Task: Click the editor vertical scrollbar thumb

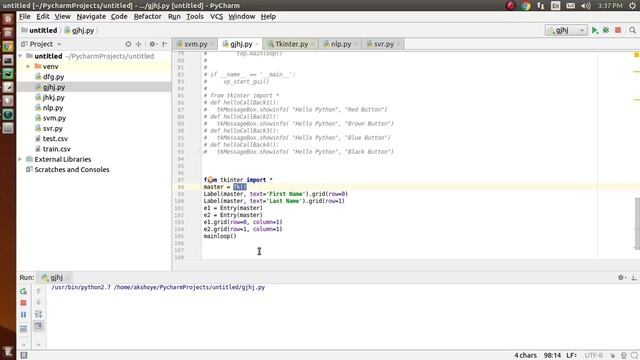Action: 637,223
